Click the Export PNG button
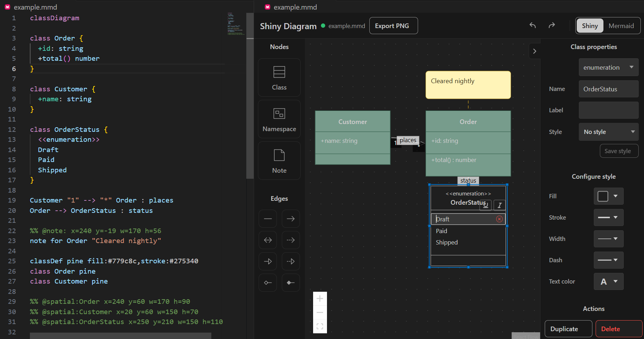This screenshot has height=339, width=644. point(394,26)
